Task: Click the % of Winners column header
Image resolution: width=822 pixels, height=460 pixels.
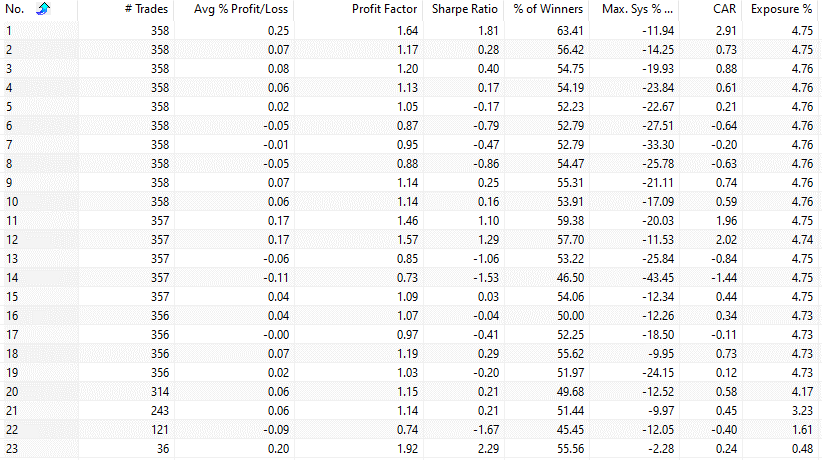Action: tap(548, 9)
